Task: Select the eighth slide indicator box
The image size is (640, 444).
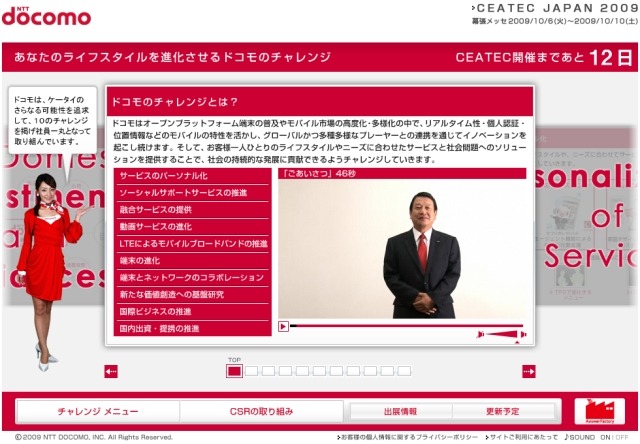Action: 353,371
